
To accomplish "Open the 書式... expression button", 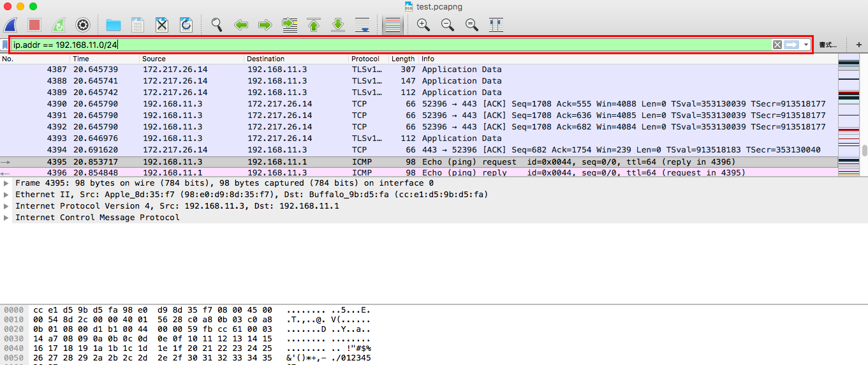I will [828, 45].
